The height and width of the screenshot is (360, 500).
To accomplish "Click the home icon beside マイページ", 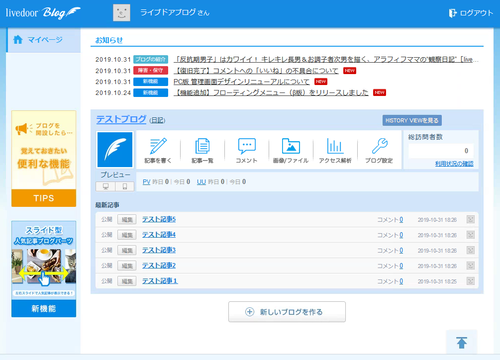I will click(18, 40).
